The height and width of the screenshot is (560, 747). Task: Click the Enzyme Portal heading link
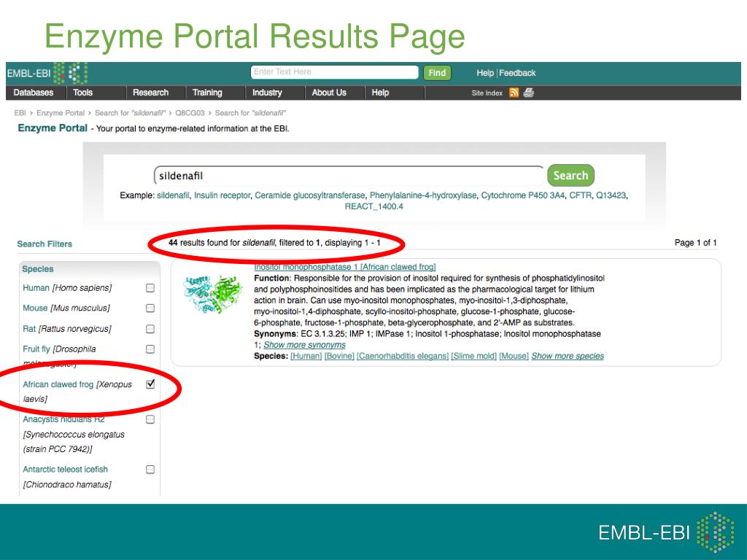[53, 128]
